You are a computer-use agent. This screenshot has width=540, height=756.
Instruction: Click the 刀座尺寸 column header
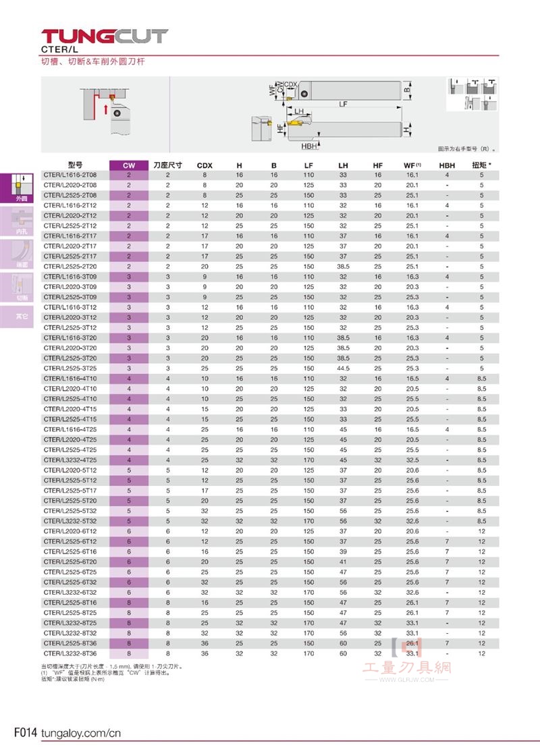pos(168,165)
